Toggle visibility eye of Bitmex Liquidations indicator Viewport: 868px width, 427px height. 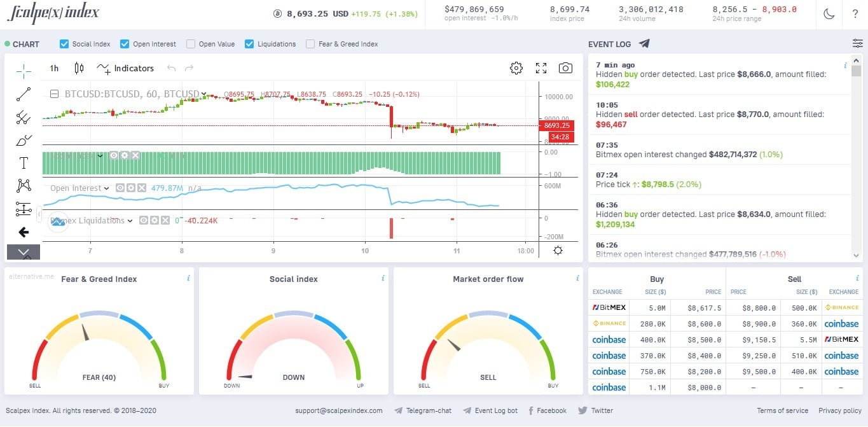click(x=144, y=220)
